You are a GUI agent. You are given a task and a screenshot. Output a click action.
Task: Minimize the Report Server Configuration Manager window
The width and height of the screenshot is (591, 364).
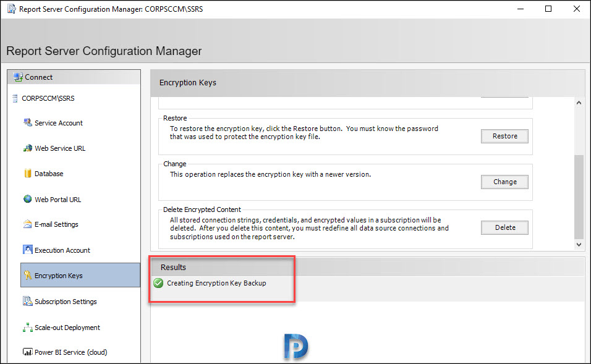tap(521, 9)
